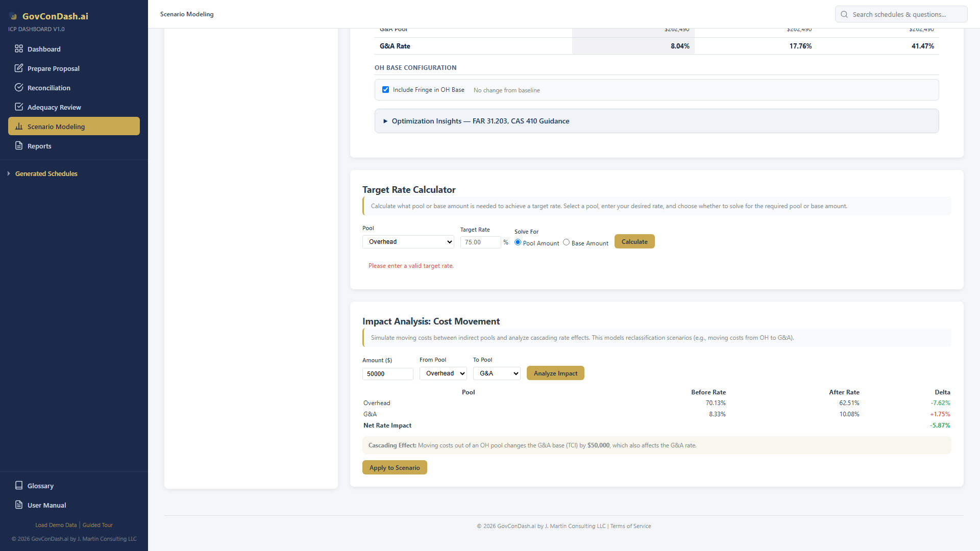Viewport: 980px width, 551px height.
Task: Open the Pool dropdown showing Overhead
Action: tap(408, 242)
